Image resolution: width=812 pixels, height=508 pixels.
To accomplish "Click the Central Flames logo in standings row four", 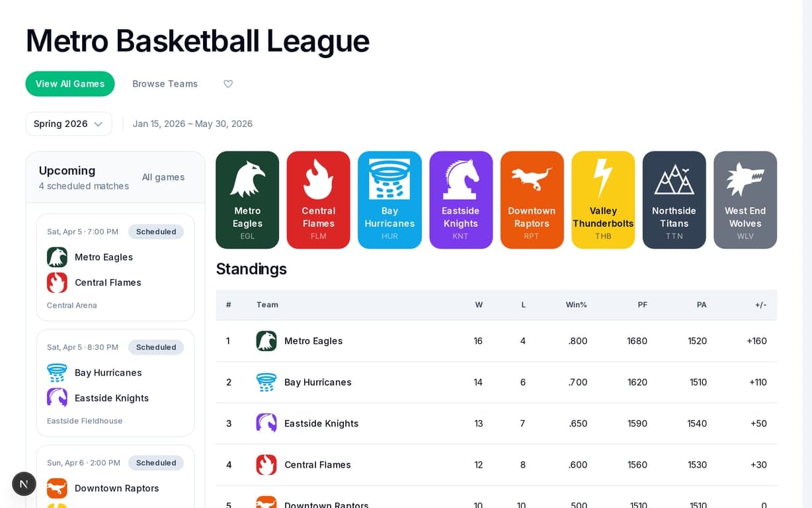I will [x=266, y=465].
